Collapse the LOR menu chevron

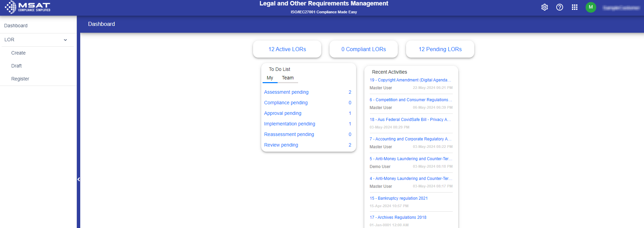(x=65, y=40)
